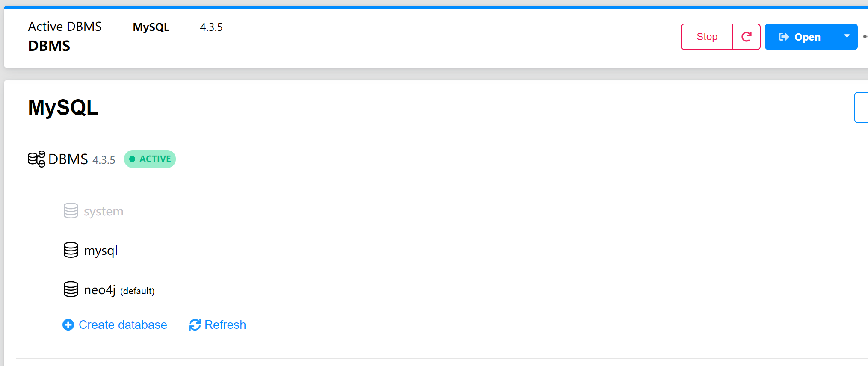This screenshot has width=868, height=366.
Task: Select the neo4j default database
Action: pyautogui.click(x=100, y=290)
